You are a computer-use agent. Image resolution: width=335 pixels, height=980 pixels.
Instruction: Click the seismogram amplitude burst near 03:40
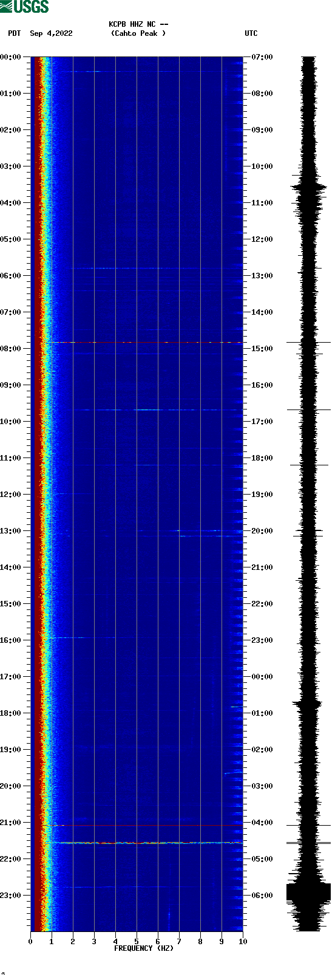click(x=309, y=188)
